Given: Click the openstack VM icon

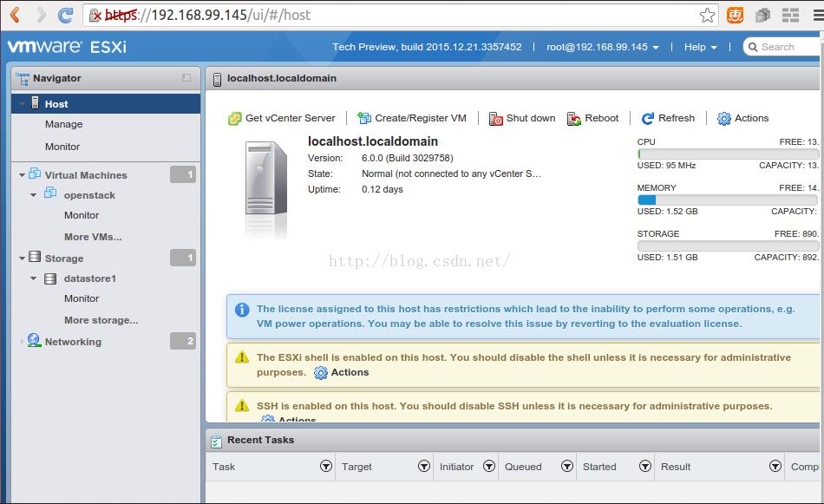Looking at the screenshot, I should 50,193.
